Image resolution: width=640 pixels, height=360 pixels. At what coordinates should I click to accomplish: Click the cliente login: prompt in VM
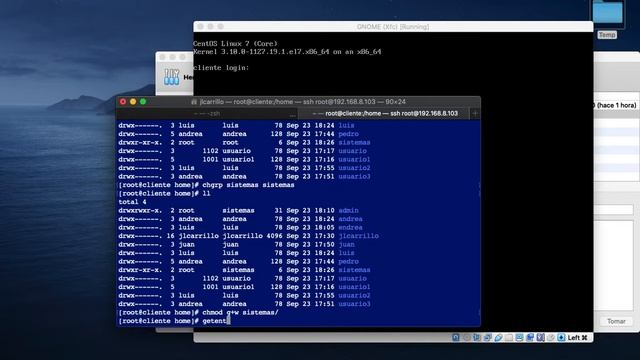[x=221, y=68]
